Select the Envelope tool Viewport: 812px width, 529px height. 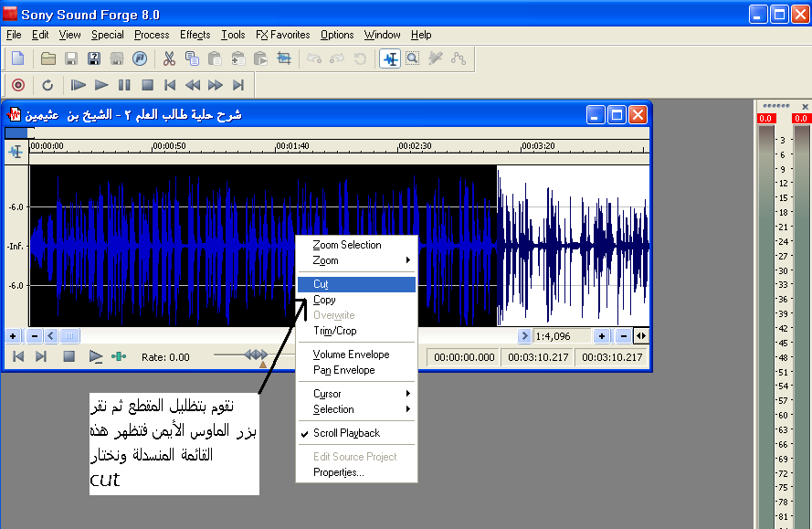click(459, 58)
